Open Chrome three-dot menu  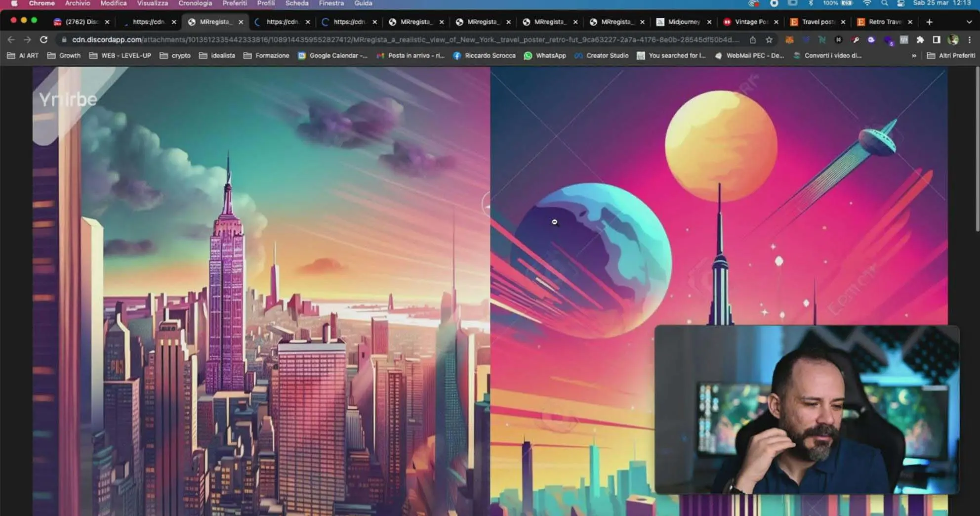(969, 40)
